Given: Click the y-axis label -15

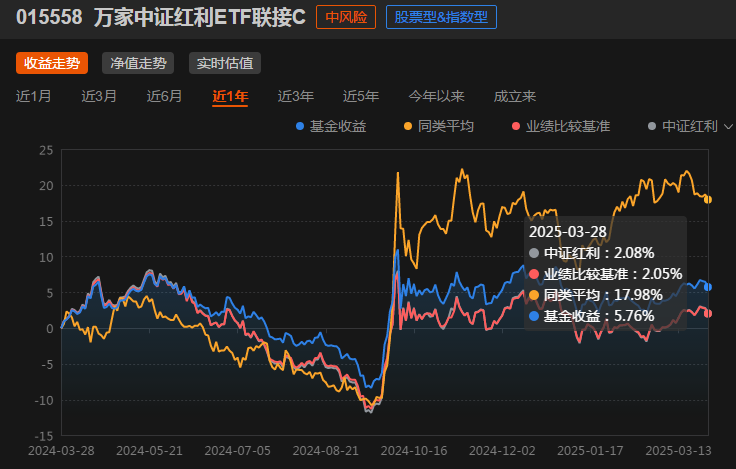Looking at the screenshot, I should [x=44, y=436].
